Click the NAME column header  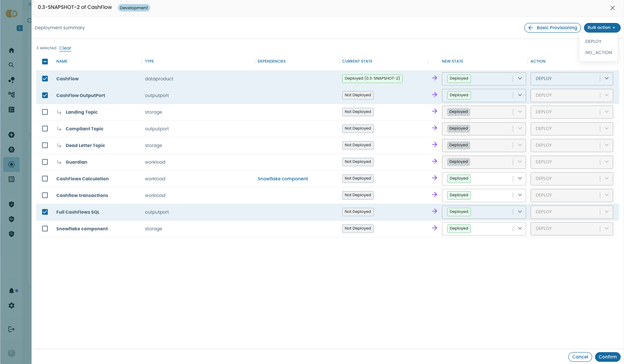[62, 61]
